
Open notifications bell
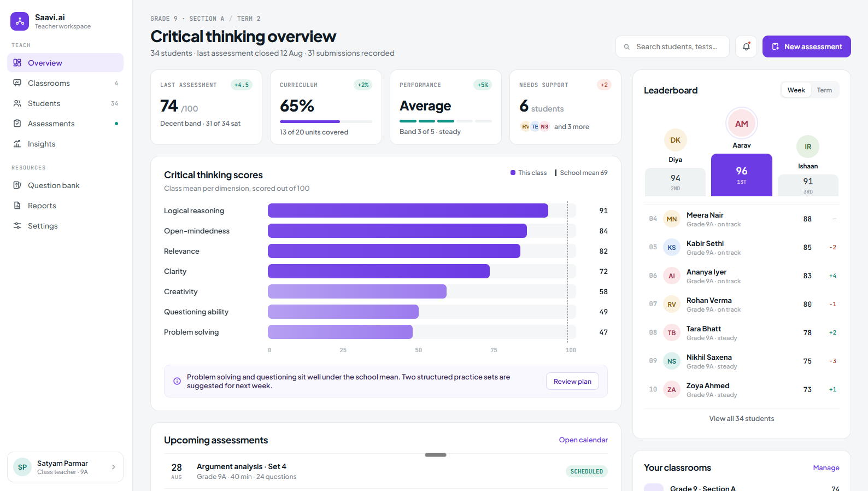pos(746,46)
